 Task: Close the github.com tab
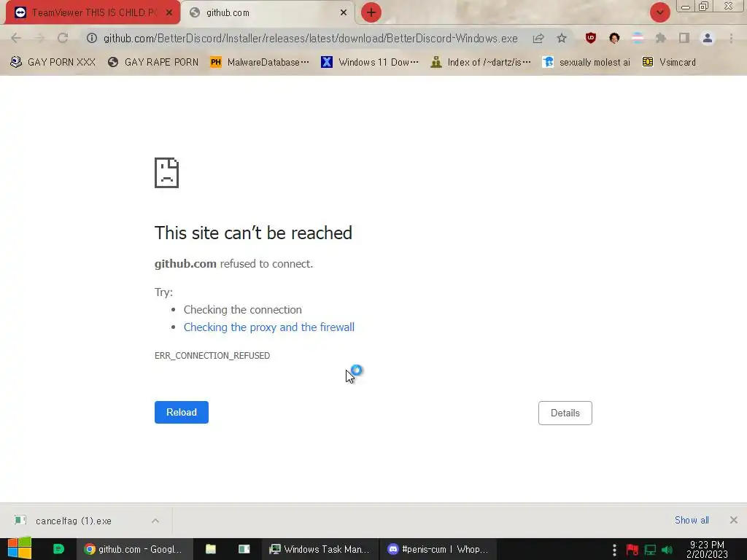tap(344, 13)
